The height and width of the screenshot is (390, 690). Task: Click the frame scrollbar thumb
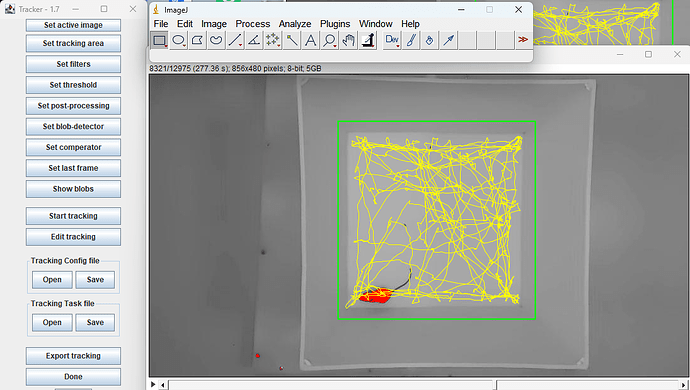click(495, 385)
